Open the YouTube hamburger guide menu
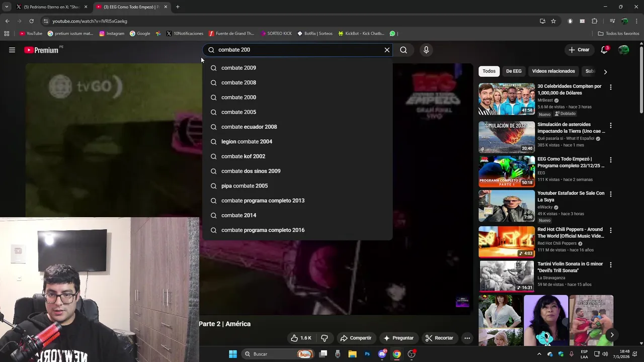The width and height of the screenshot is (644, 362). pyautogui.click(x=12, y=50)
